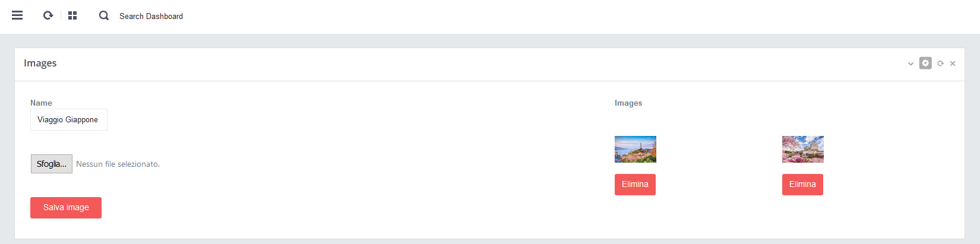Click the Salva image button
Viewport: 980px width, 244px height.
[x=66, y=208]
